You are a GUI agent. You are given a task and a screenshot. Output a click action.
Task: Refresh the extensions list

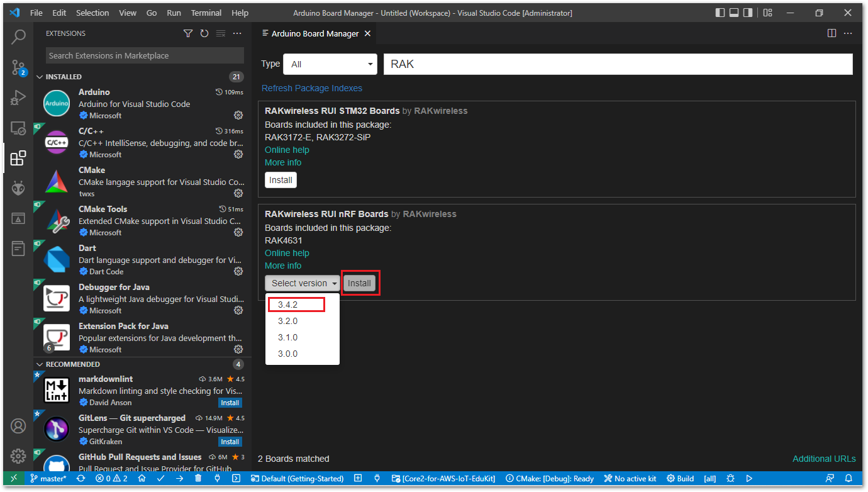pyautogui.click(x=204, y=33)
